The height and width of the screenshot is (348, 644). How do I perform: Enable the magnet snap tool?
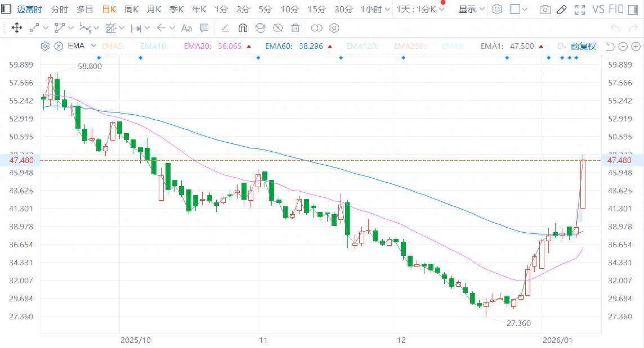click(x=243, y=28)
